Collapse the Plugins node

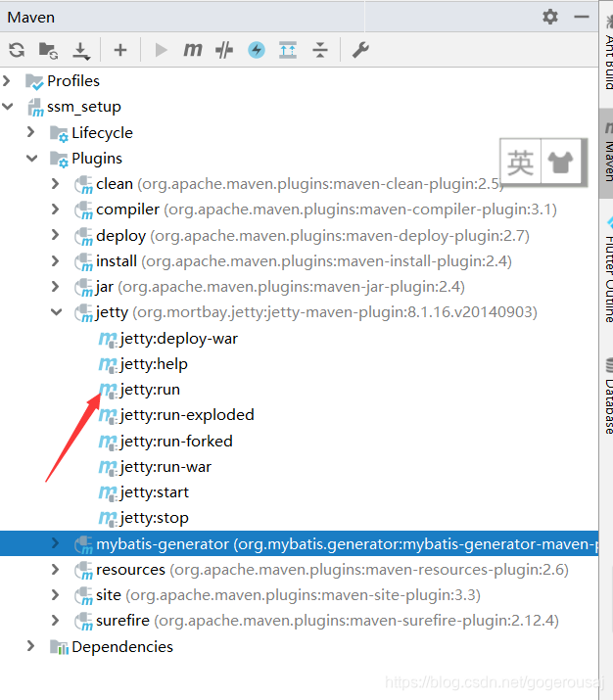31,158
